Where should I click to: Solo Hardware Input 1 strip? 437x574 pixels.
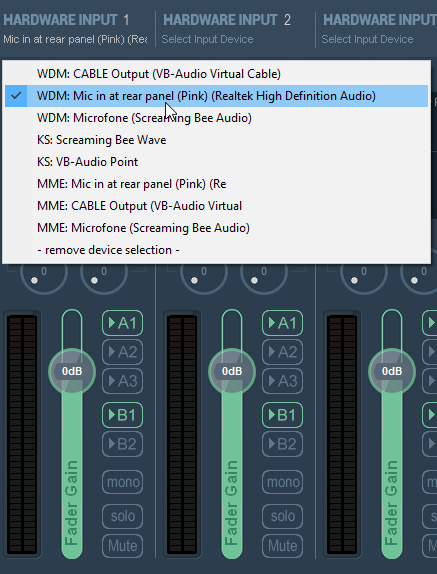tap(122, 516)
